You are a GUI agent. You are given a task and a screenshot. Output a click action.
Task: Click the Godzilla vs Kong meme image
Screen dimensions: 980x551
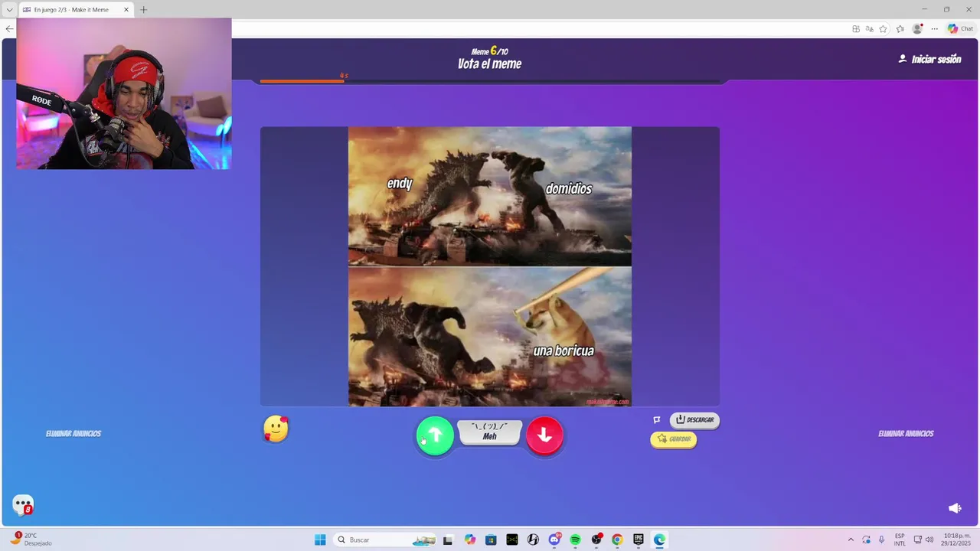(x=490, y=266)
